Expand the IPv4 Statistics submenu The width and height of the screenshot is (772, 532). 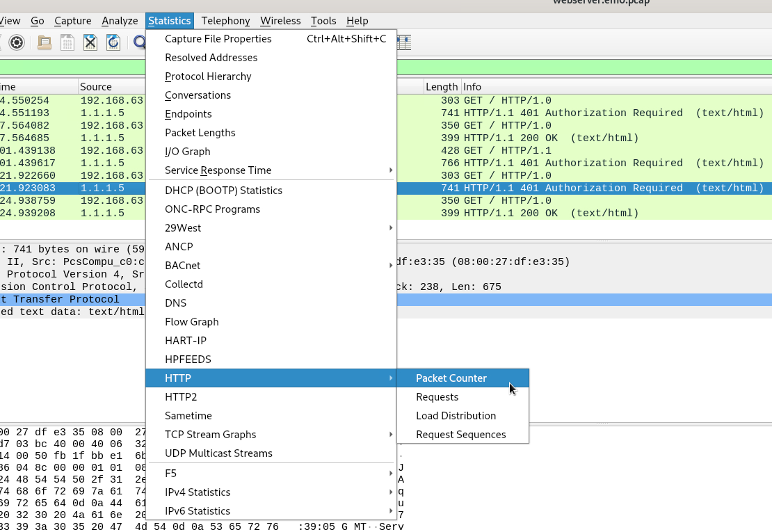pyautogui.click(x=198, y=492)
